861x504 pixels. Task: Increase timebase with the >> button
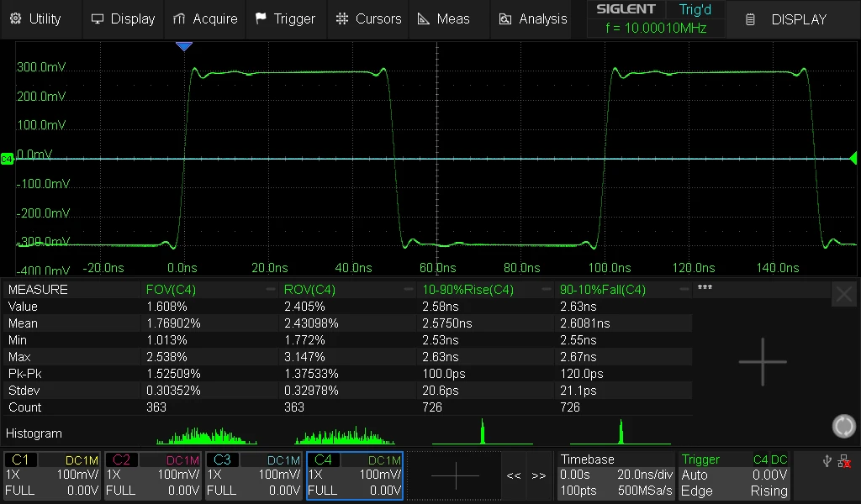click(x=539, y=475)
